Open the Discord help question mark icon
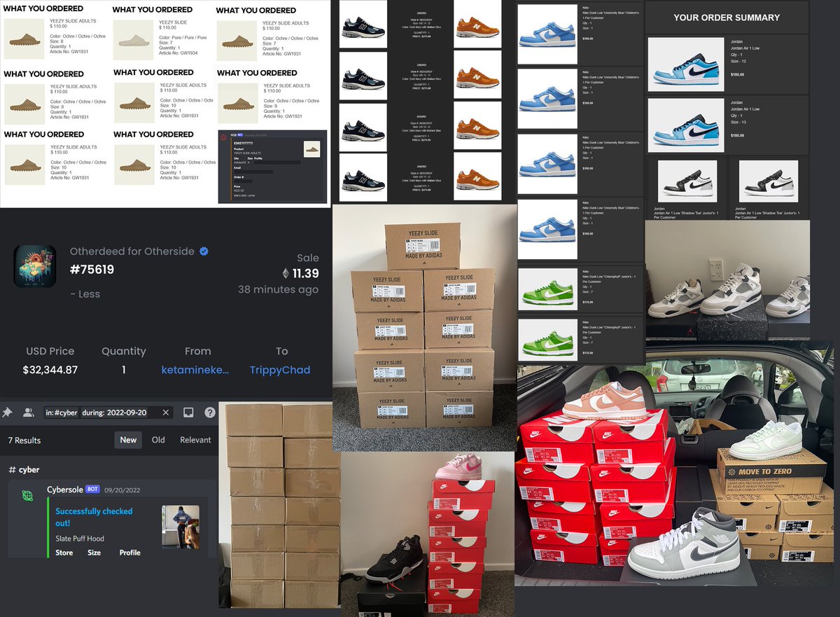The height and width of the screenshot is (617, 840). (x=209, y=413)
